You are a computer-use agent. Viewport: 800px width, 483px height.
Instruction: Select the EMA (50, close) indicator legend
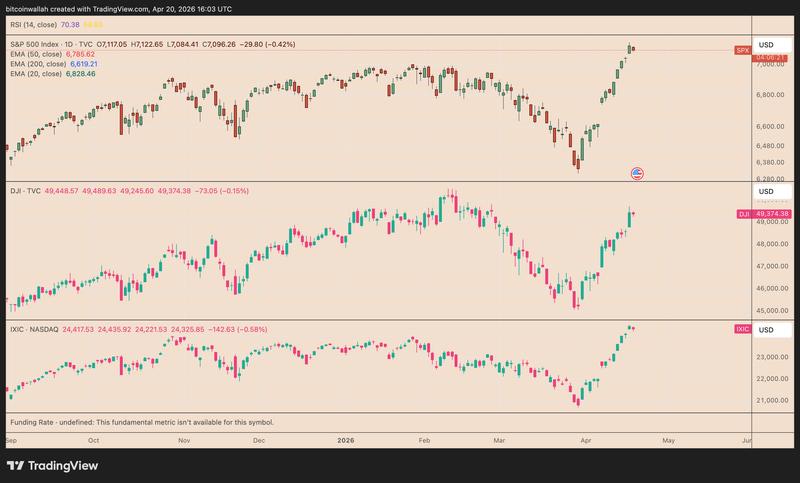36,54
